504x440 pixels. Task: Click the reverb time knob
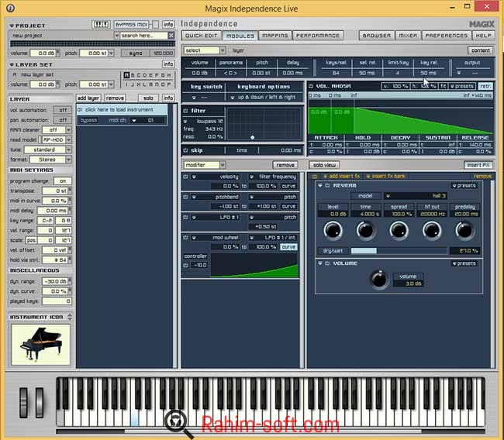click(366, 231)
